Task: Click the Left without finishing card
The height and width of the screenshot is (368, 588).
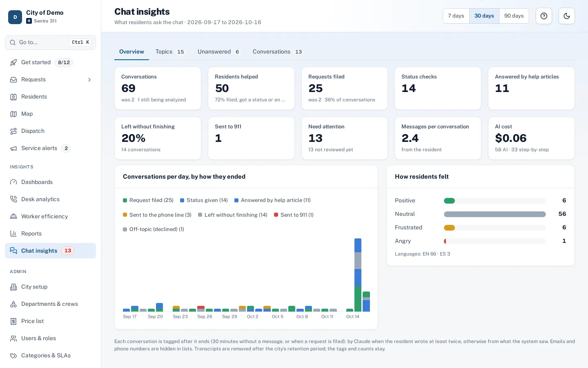Action: click(158, 138)
